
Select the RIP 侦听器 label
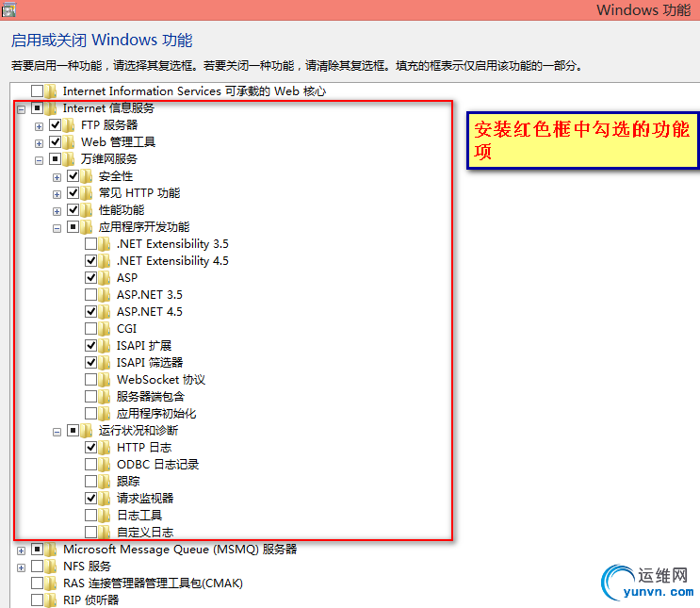click(x=91, y=600)
